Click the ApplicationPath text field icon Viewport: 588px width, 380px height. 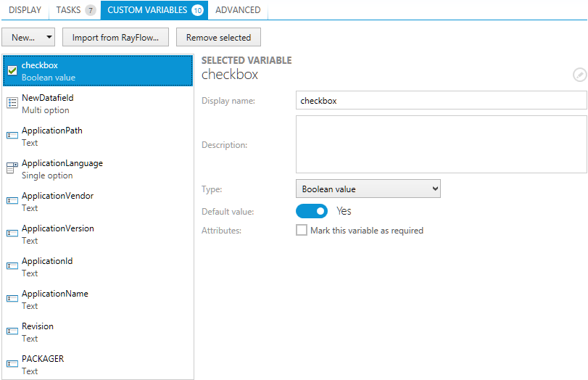point(12,136)
